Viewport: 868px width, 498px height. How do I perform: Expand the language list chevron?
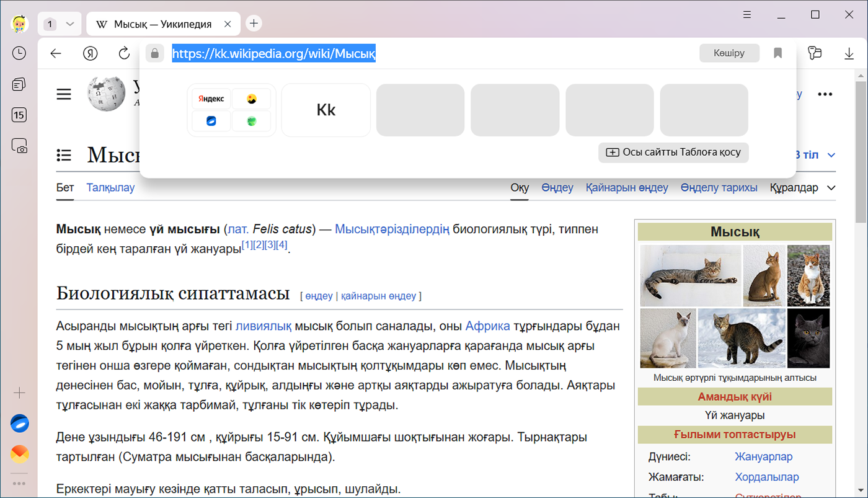pos(831,155)
